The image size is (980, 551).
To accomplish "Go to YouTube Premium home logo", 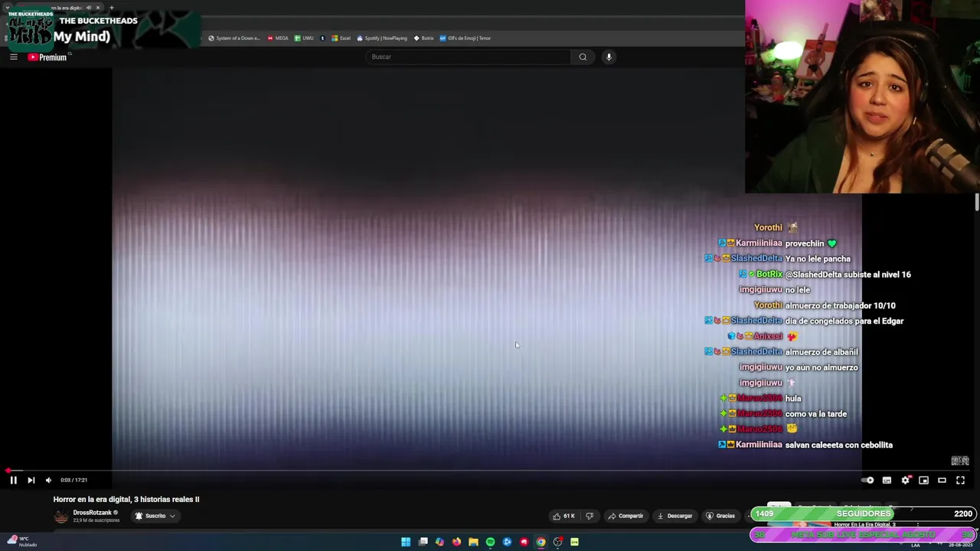I will pyautogui.click(x=47, y=57).
